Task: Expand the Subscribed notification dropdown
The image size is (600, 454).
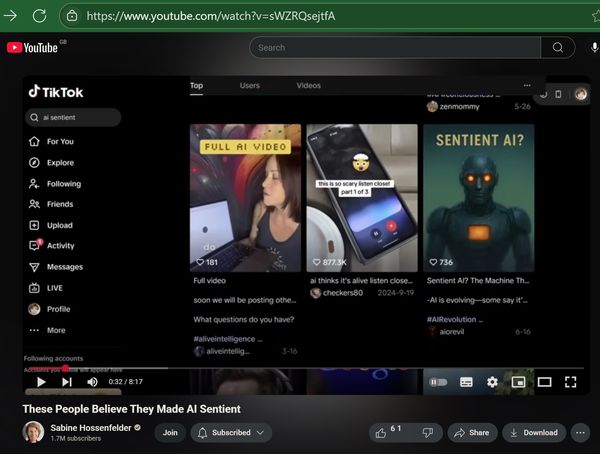Action: pyautogui.click(x=231, y=433)
